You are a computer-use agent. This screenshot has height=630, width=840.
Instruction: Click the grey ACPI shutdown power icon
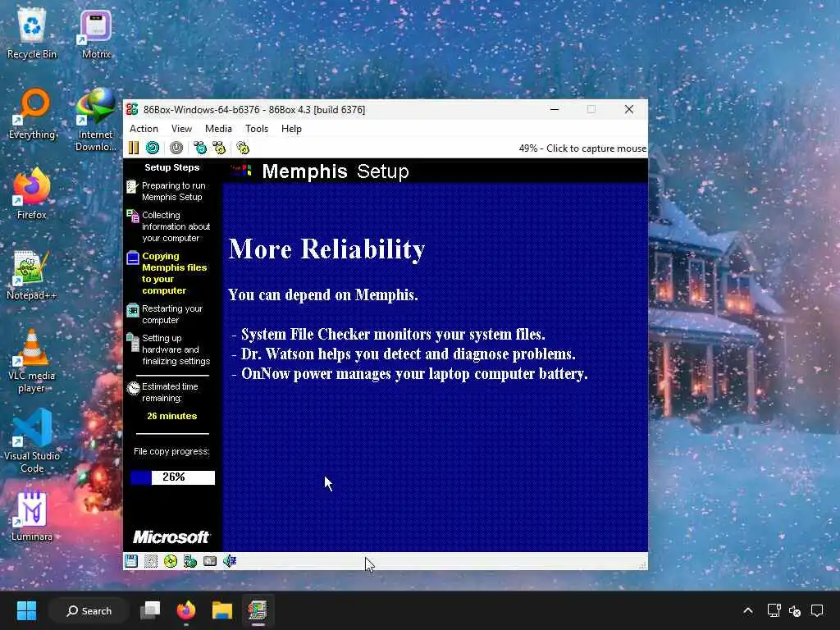[176, 148]
